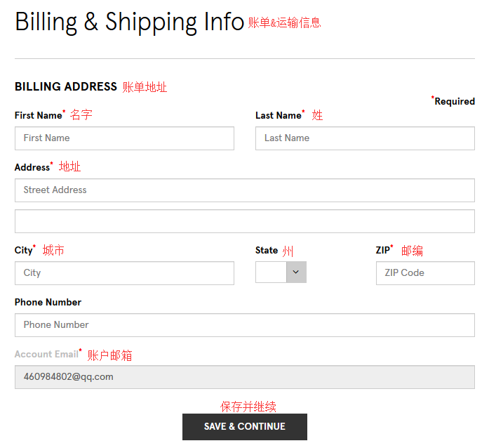
Task: Click into the City input field
Action: click(x=124, y=273)
